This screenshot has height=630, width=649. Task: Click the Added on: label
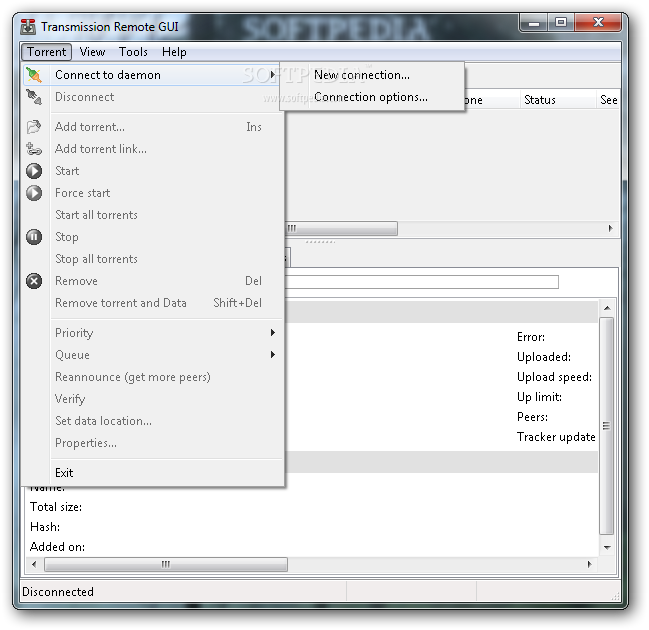(58, 547)
